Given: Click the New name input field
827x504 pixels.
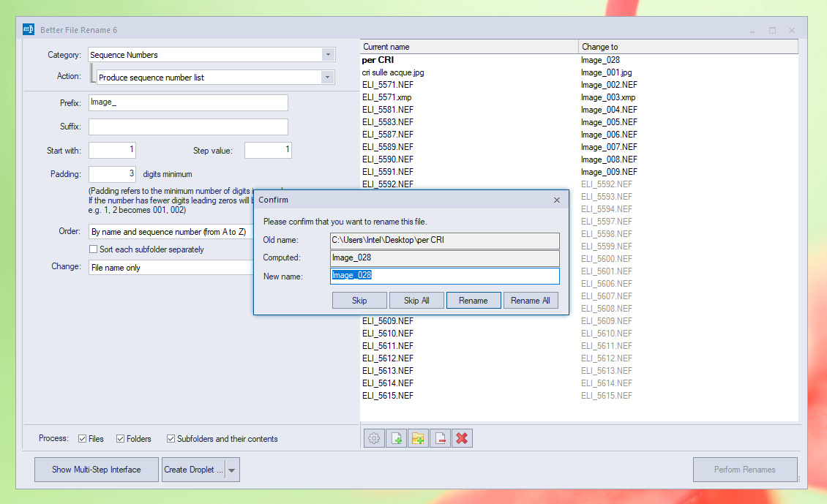Looking at the screenshot, I should [x=444, y=276].
